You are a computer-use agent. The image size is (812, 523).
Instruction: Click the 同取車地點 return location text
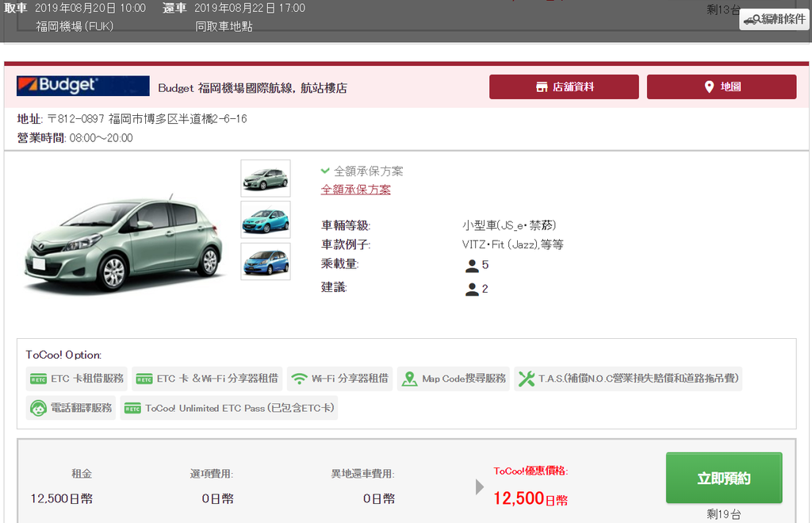(x=224, y=26)
